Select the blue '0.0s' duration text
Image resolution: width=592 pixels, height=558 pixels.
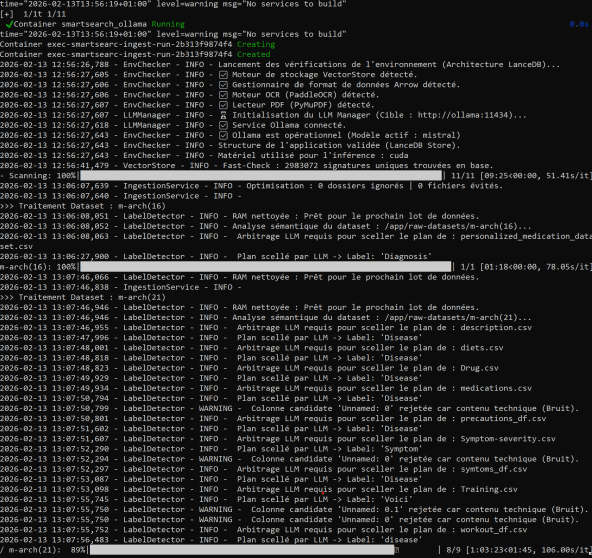[x=579, y=24]
